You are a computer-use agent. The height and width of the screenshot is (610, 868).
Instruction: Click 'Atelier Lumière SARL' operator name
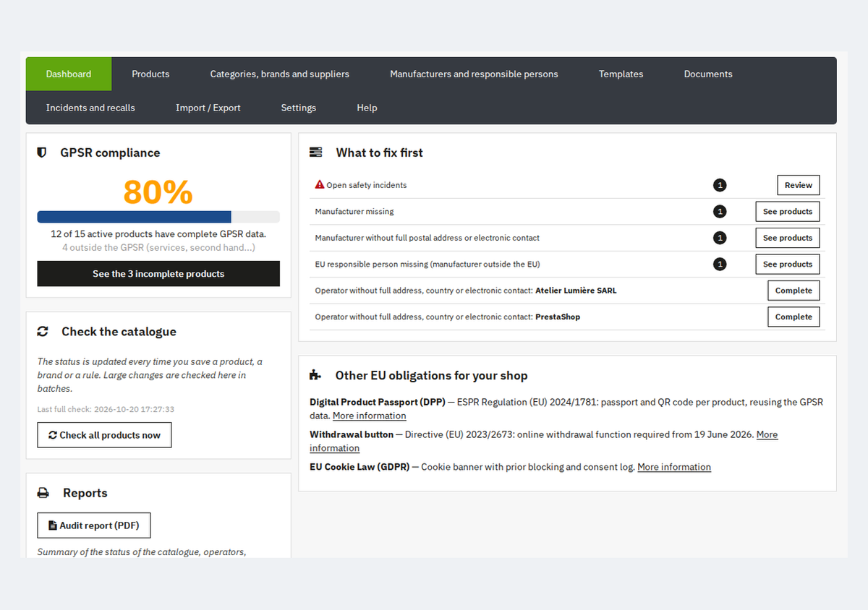point(576,291)
